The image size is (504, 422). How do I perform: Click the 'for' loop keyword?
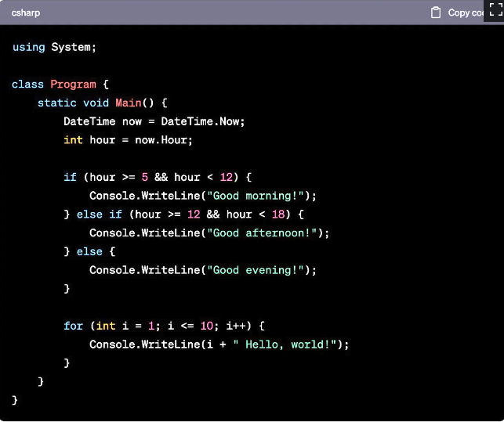pyautogui.click(x=73, y=326)
